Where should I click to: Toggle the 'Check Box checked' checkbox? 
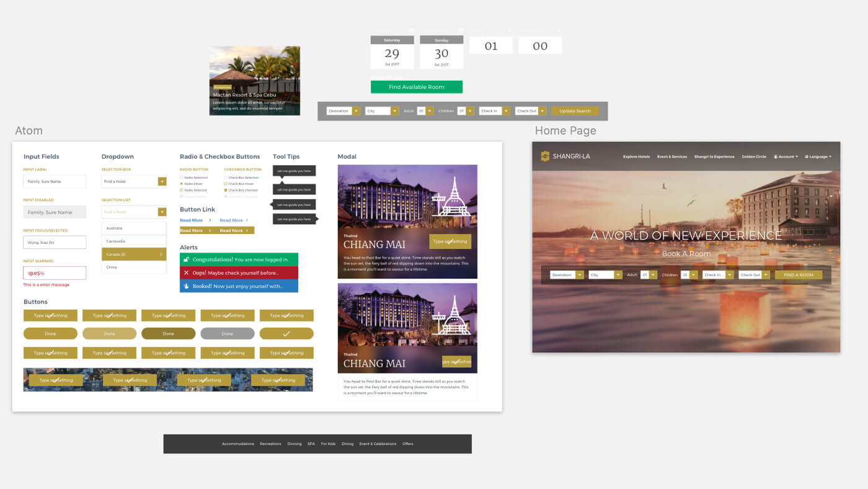point(226,190)
